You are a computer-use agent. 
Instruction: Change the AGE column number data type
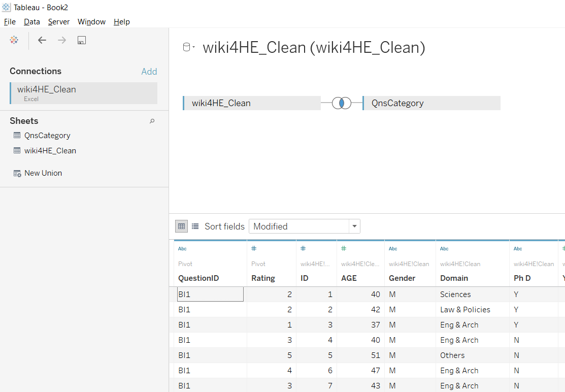344,248
